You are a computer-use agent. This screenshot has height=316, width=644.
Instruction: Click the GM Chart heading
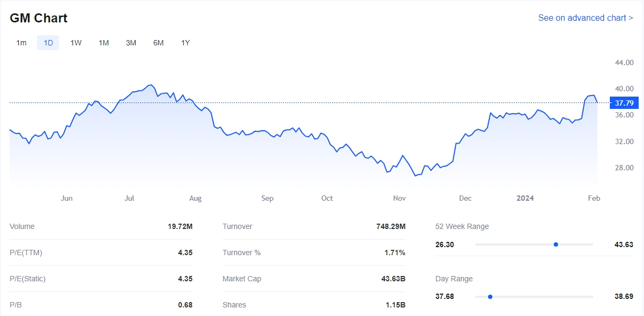click(x=38, y=18)
